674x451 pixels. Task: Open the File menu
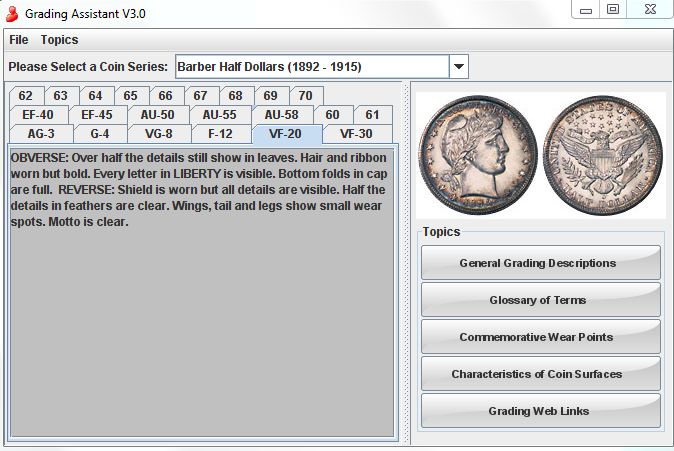coord(18,40)
